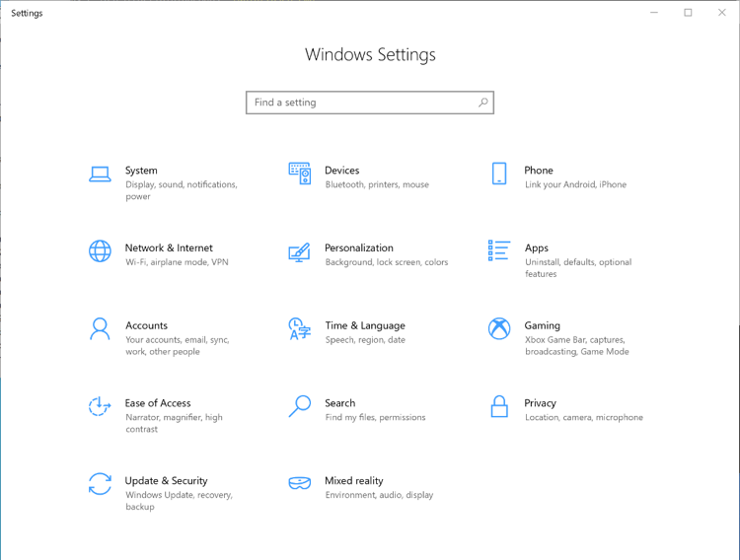The image size is (740, 560).
Task: Open Time & Language icon
Action: click(x=299, y=329)
